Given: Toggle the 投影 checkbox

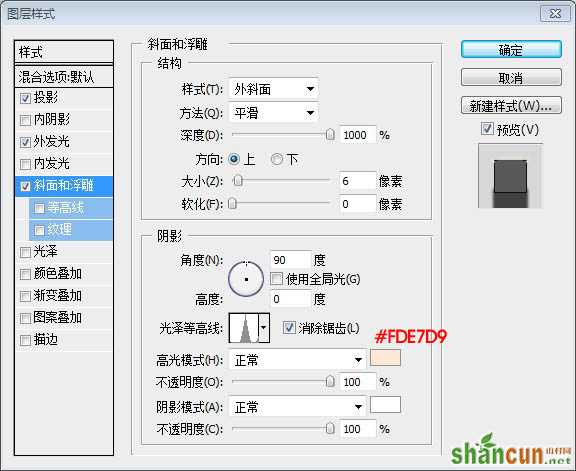Looking at the screenshot, I should click(x=25, y=98).
